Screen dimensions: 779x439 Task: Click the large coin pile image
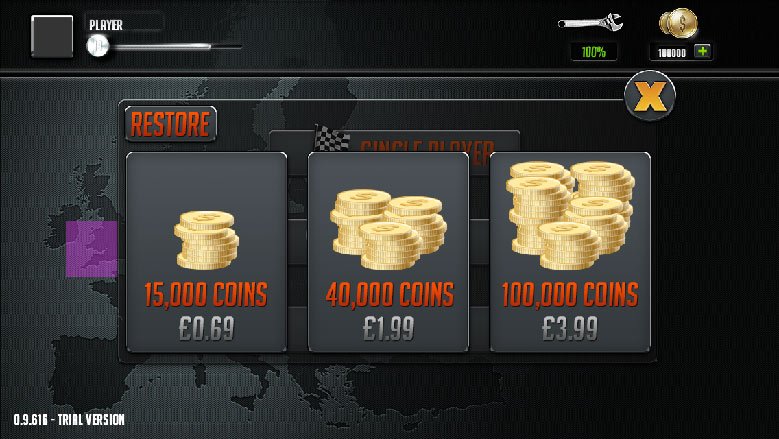point(570,216)
